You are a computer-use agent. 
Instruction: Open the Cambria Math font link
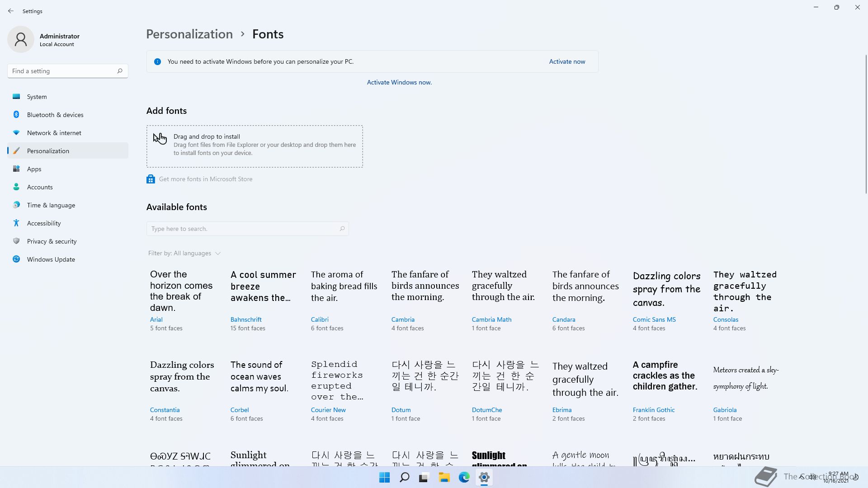pyautogui.click(x=491, y=319)
